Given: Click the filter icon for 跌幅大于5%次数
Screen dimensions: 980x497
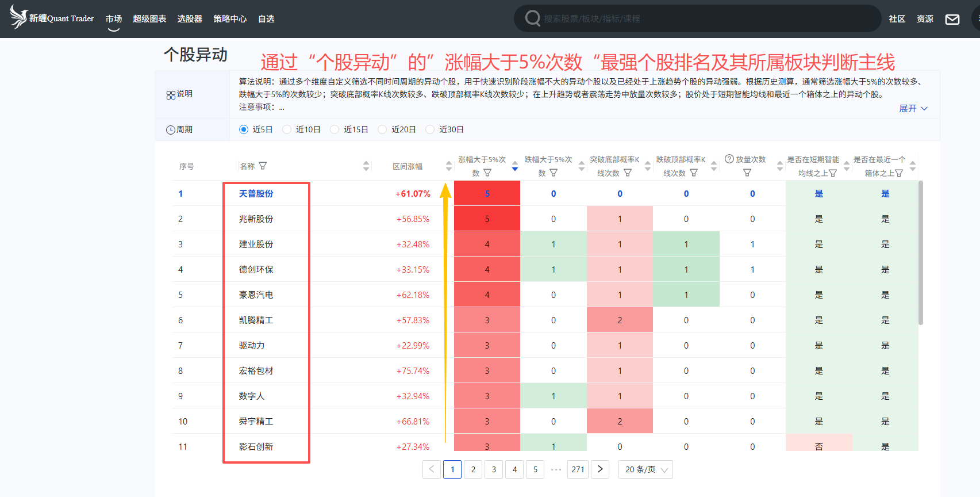Looking at the screenshot, I should pos(554,173).
